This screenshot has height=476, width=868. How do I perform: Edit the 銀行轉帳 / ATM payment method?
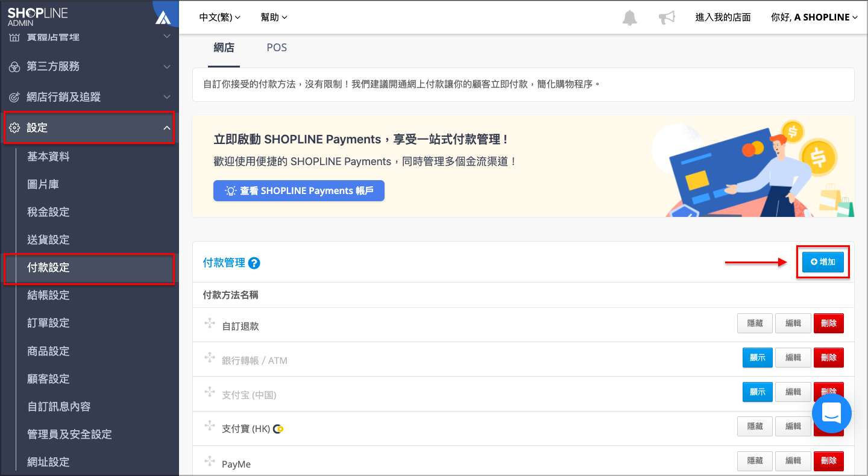(793, 358)
